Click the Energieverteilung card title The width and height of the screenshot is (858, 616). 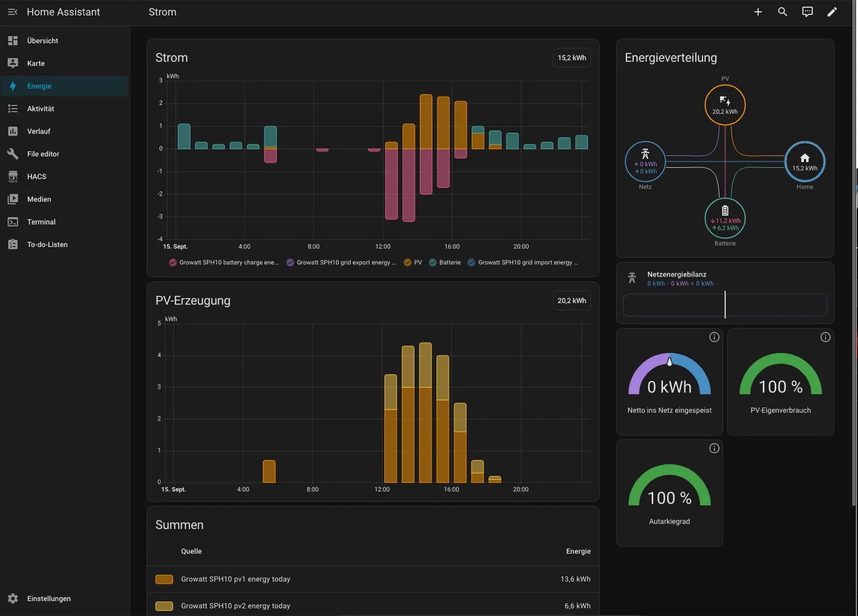pos(671,58)
